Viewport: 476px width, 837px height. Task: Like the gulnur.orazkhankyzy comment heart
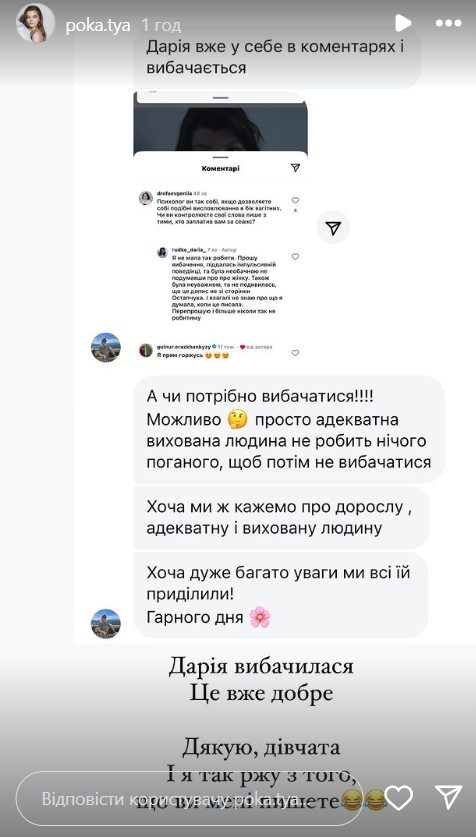click(296, 353)
